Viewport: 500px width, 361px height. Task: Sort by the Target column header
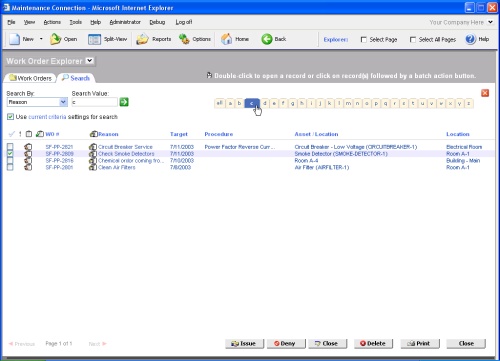tap(179, 134)
